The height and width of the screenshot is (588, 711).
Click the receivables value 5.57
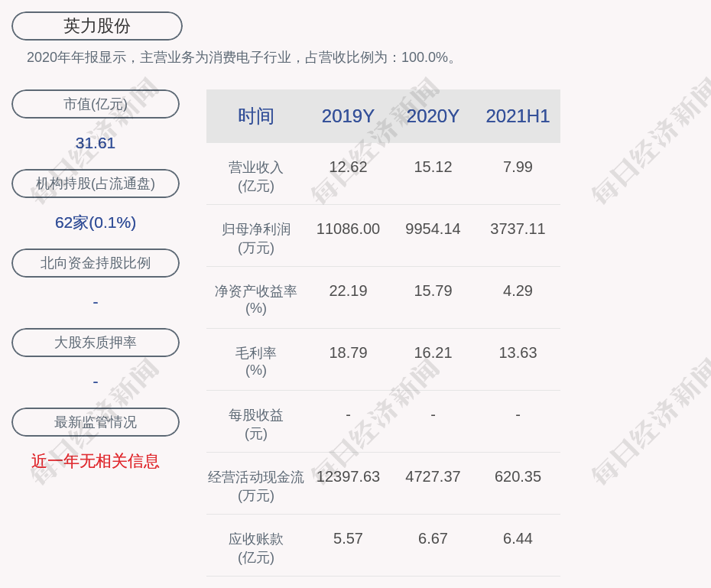click(x=348, y=538)
